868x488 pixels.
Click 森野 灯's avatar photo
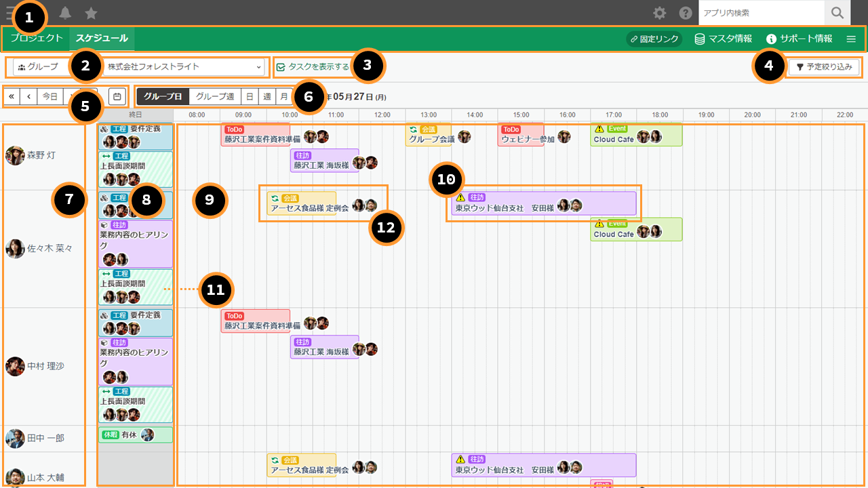coord(14,155)
